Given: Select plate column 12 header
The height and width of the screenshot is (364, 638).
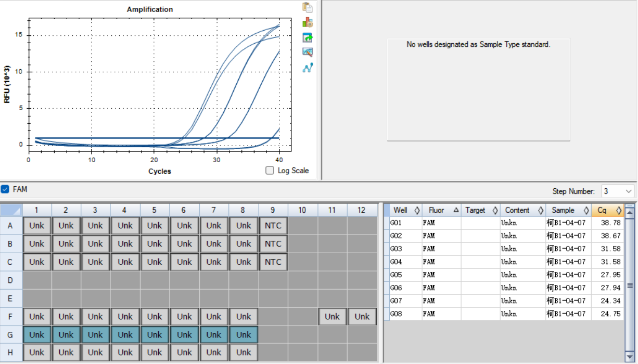Looking at the screenshot, I should pos(362,210).
